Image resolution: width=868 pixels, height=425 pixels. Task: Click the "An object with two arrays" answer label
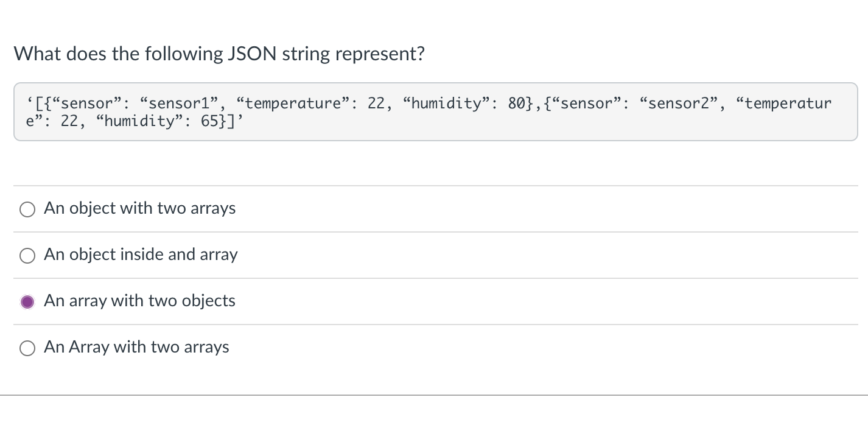point(139,208)
